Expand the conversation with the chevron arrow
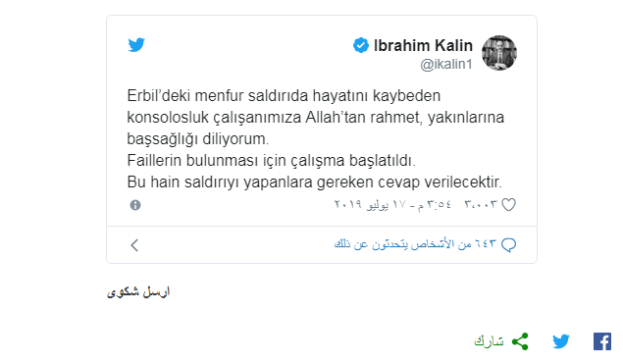This screenshot has width=623, height=364. click(134, 245)
